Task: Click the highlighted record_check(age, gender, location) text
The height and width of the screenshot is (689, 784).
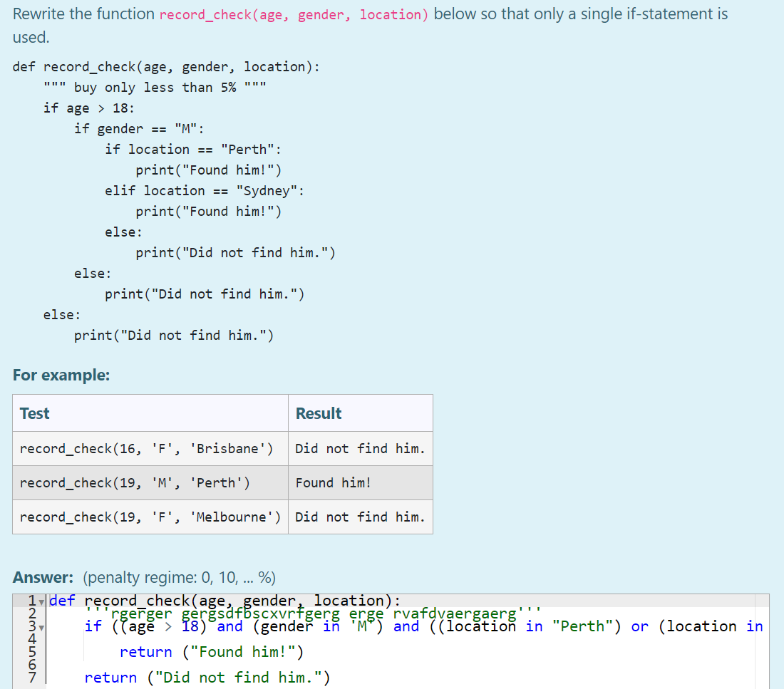Action: point(294,14)
